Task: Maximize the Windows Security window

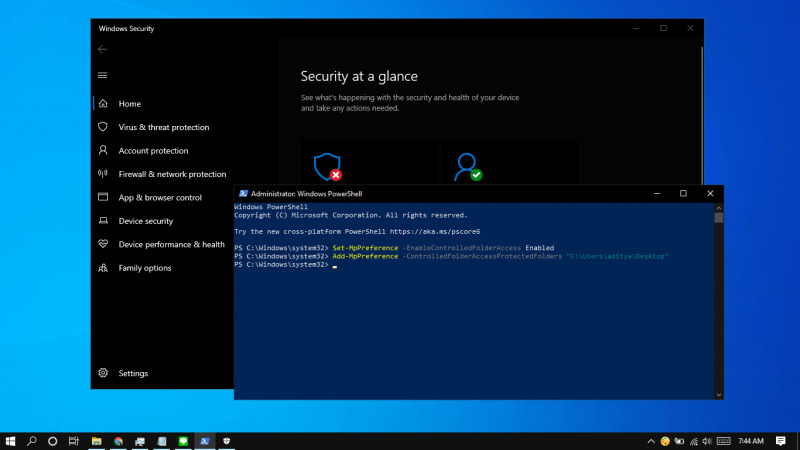Action: 663,28
